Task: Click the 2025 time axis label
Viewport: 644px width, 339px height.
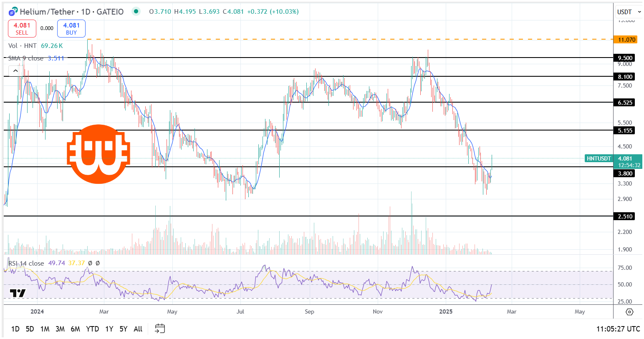Action: [x=446, y=311]
